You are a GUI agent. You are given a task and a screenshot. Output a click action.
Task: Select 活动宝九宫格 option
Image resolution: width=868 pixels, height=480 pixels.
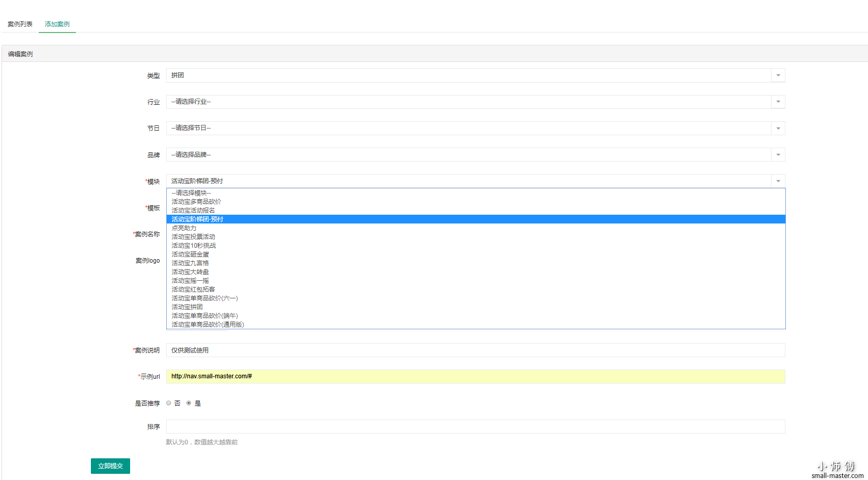click(476, 263)
